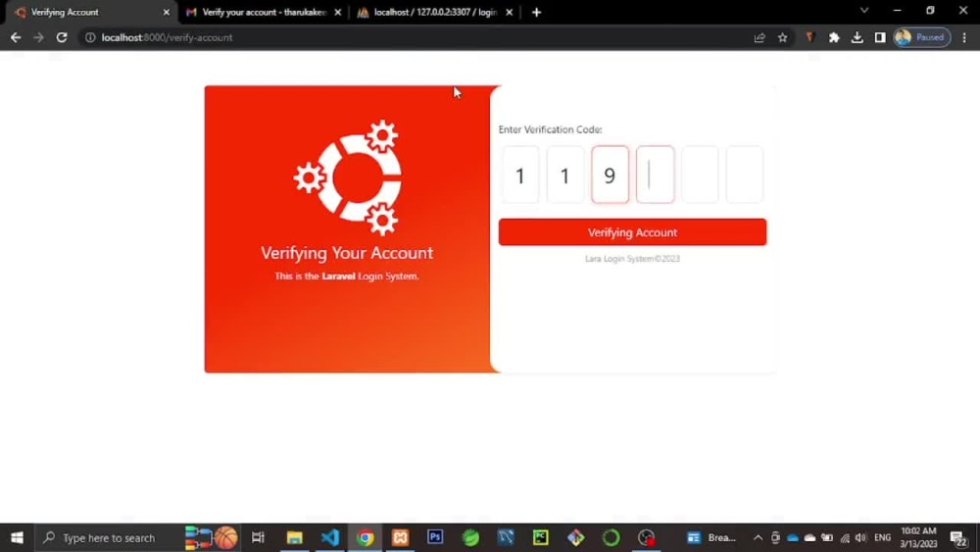Select the second verification code digit box
The height and width of the screenshot is (552, 980).
(x=565, y=176)
